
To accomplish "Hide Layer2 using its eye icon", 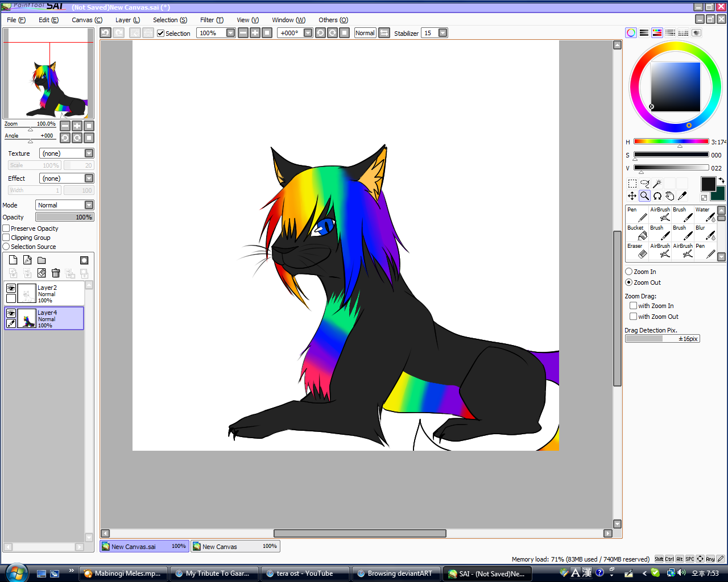I will pos(11,288).
